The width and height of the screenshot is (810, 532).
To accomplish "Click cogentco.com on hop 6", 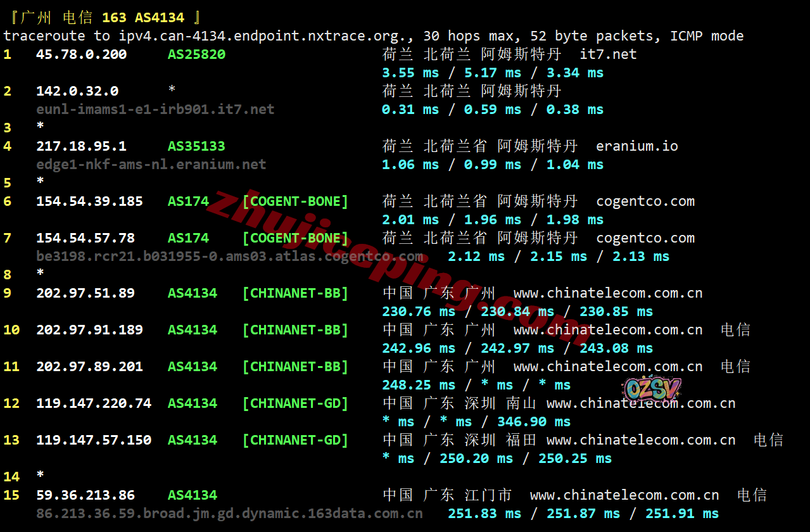I will [645, 201].
